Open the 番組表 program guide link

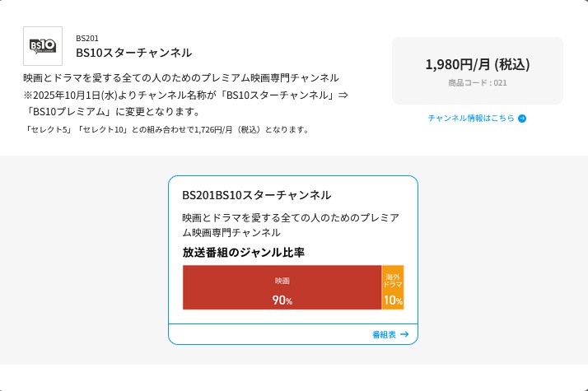pyautogui.click(x=385, y=334)
